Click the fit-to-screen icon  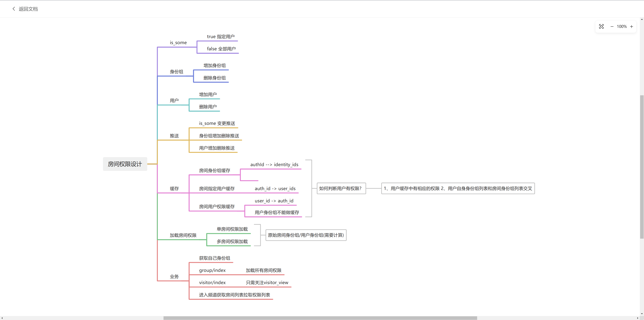point(601,27)
